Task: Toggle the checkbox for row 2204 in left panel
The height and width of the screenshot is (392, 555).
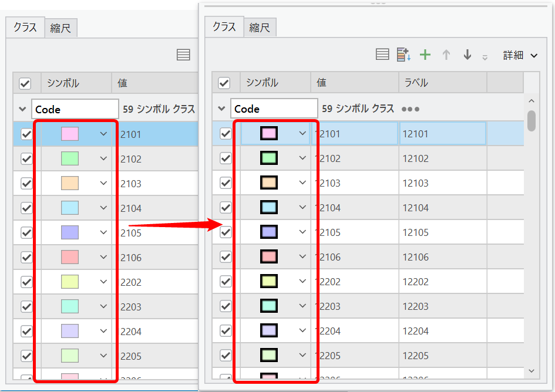Action: (26, 332)
